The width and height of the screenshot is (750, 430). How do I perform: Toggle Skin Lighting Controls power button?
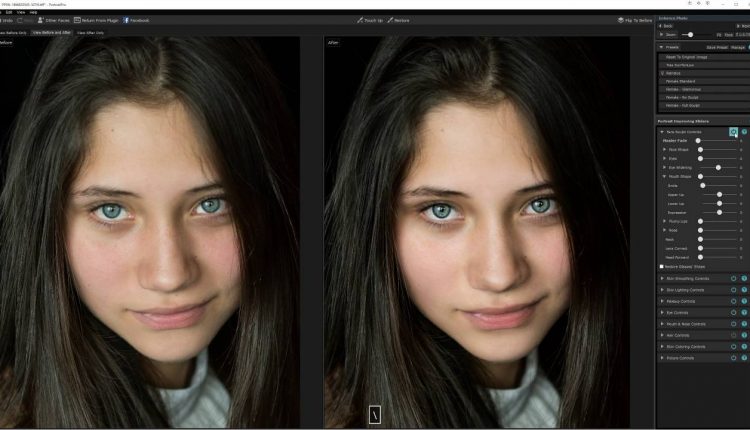tap(733, 290)
